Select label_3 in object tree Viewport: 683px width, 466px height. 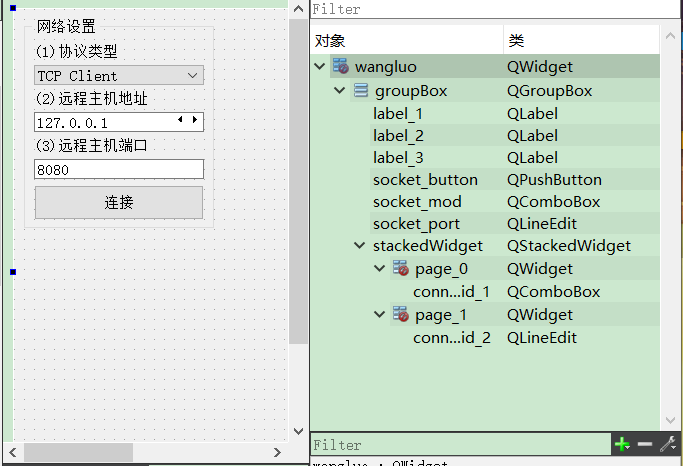point(398,158)
